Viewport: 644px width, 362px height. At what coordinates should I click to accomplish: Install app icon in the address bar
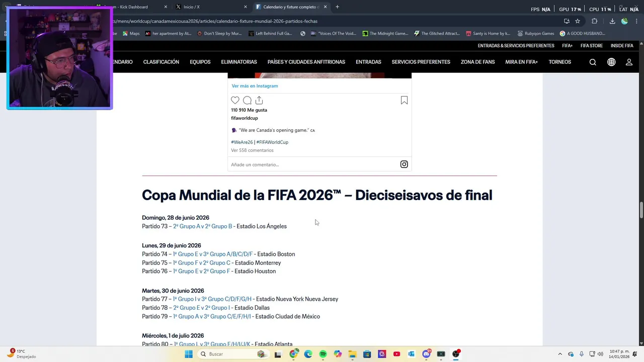coord(567,21)
